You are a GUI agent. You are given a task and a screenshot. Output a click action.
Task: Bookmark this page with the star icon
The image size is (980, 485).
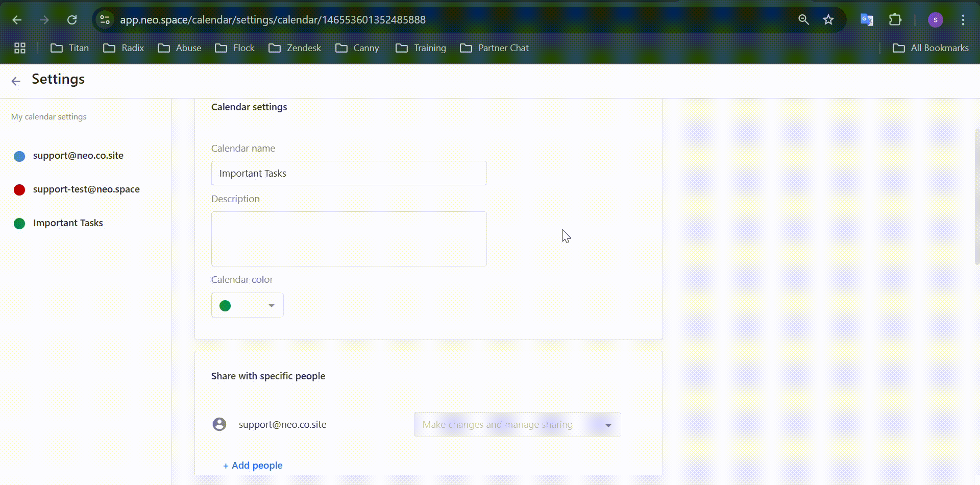(828, 20)
